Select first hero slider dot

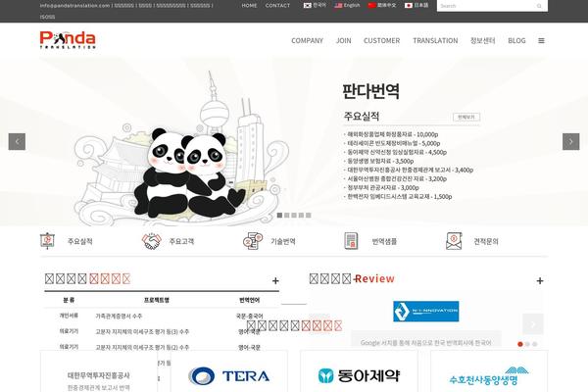(279, 215)
